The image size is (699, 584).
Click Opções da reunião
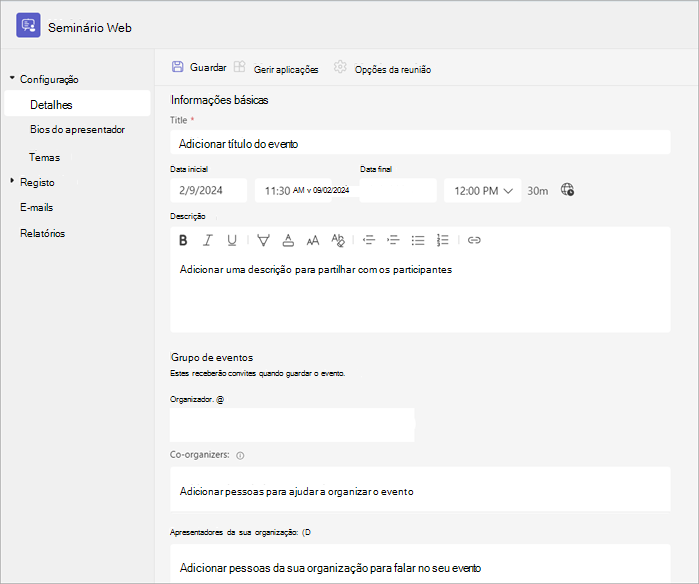(x=393, y=70)
